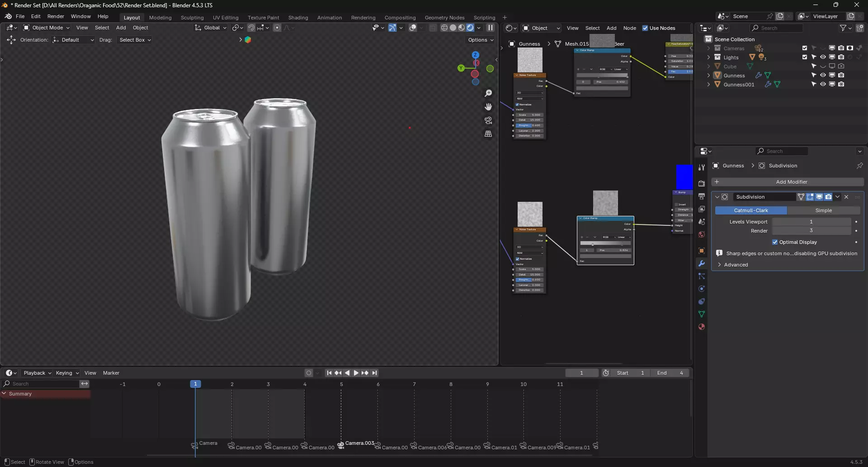Play animation forward in timeline
Screen dimensions: 868x467
pyautogui.click(x=356, y=373)
